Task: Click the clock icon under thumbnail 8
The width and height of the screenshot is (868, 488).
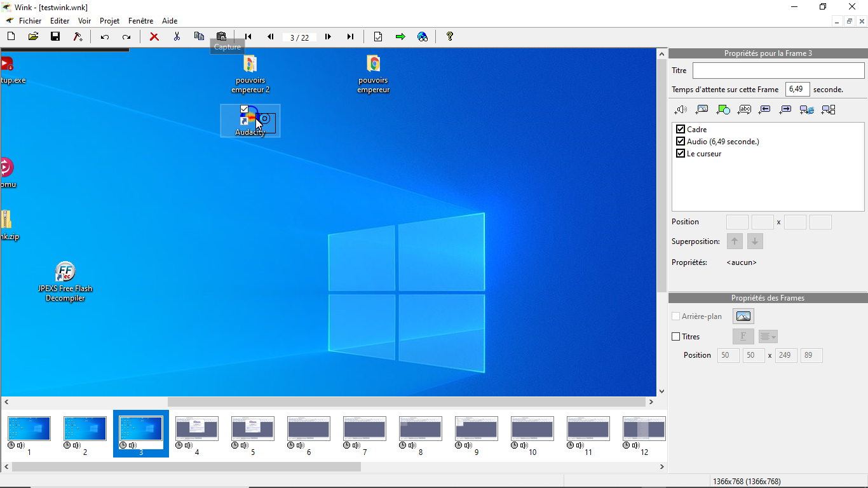Action: (x=403, y=445)
